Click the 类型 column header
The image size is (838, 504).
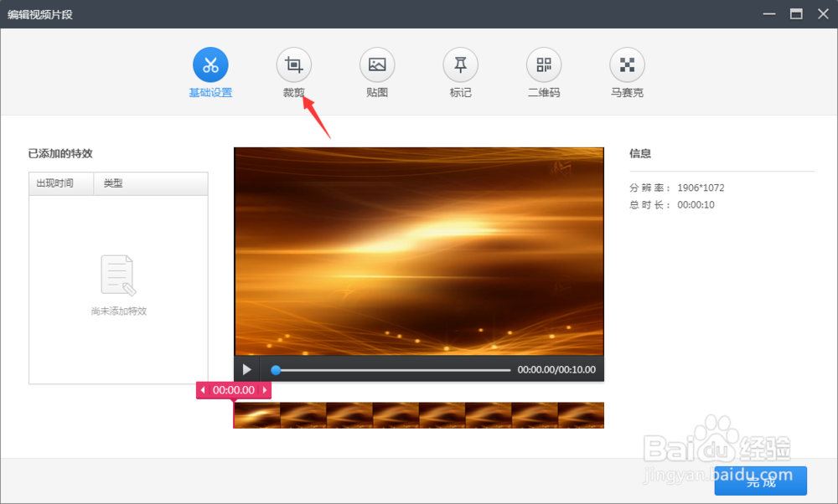(x=151, y=183)
